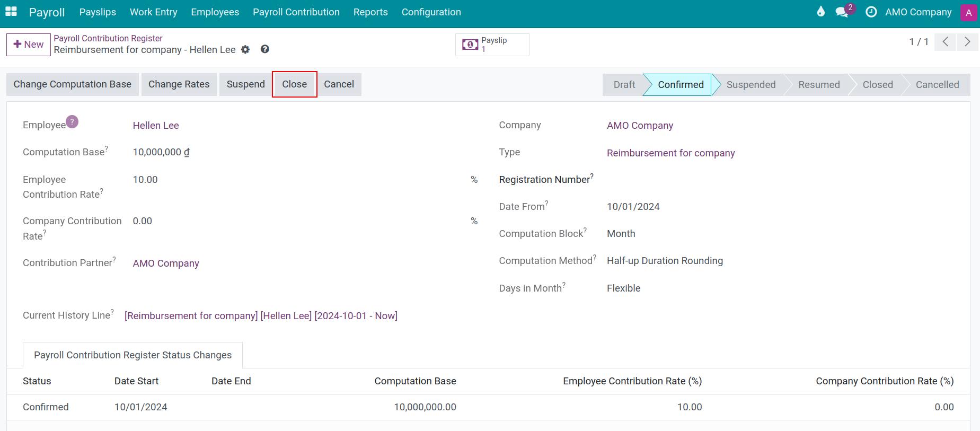The height and width of the screenshot is (431, 980).
Task: Click the Cancel button
Action: point(339,84)
